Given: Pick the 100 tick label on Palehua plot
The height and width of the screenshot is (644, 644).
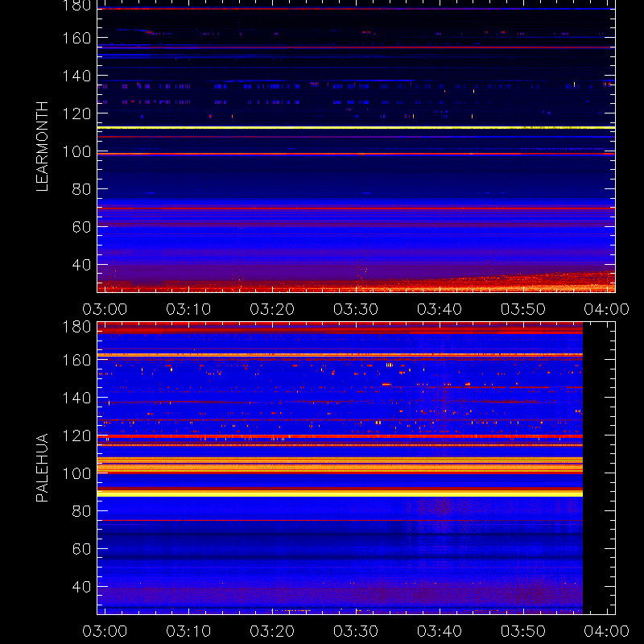Looking at the screenshot, I should coord(76,473).
